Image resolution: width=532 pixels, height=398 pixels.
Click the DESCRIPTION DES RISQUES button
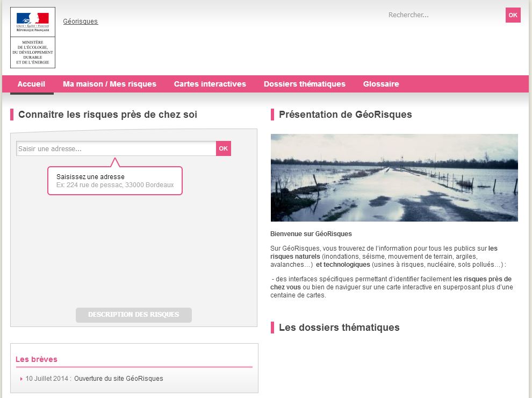pyautogui.click(x=133, y=315)
